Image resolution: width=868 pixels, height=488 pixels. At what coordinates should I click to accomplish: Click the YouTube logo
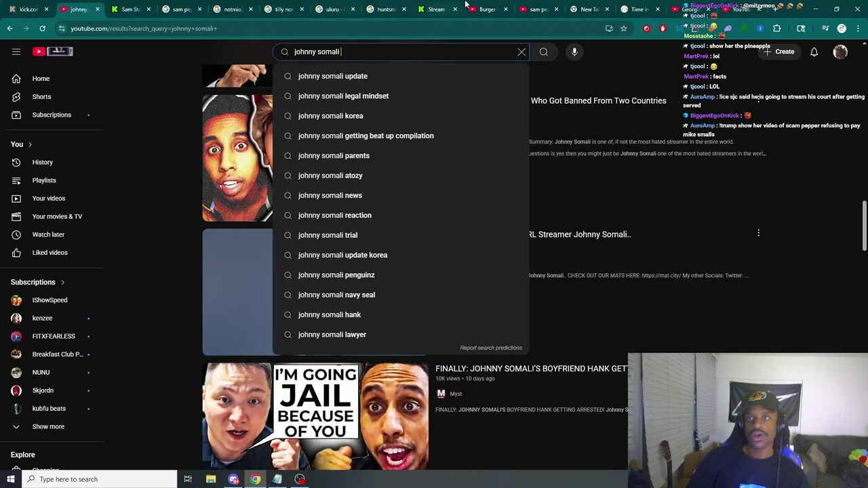pyautogui.click(x=53, y=52)
